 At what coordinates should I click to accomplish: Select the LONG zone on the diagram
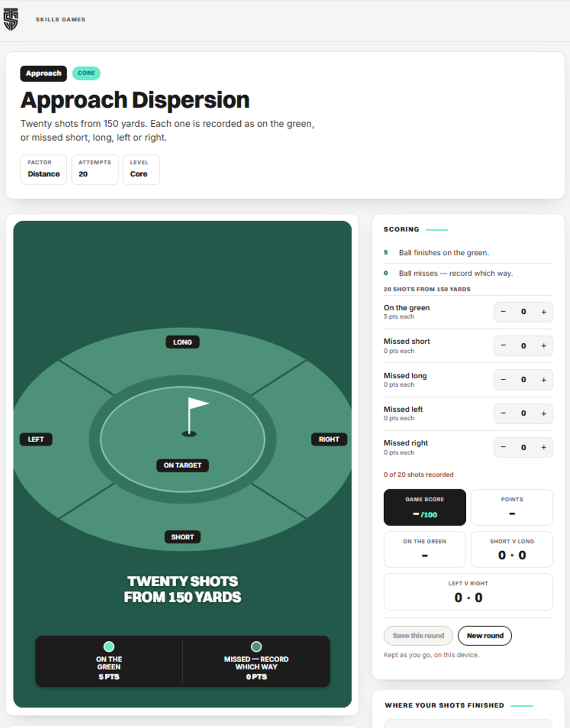(182, 342)
